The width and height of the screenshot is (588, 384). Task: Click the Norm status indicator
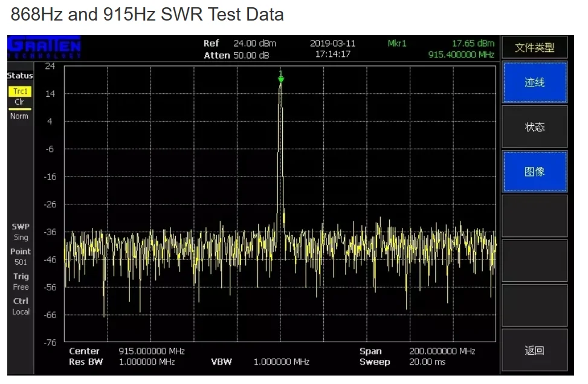tap(19, 116)
